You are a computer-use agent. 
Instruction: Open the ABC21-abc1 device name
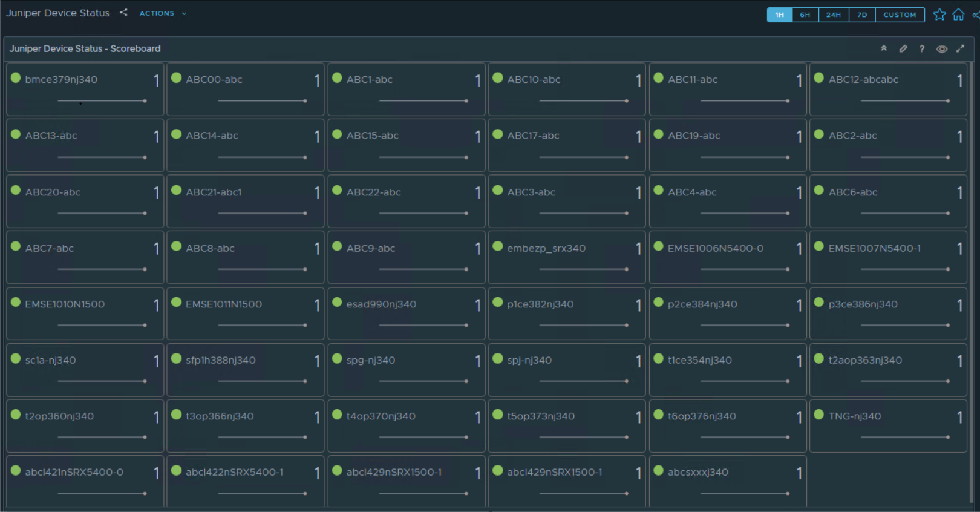click(214, 192)
